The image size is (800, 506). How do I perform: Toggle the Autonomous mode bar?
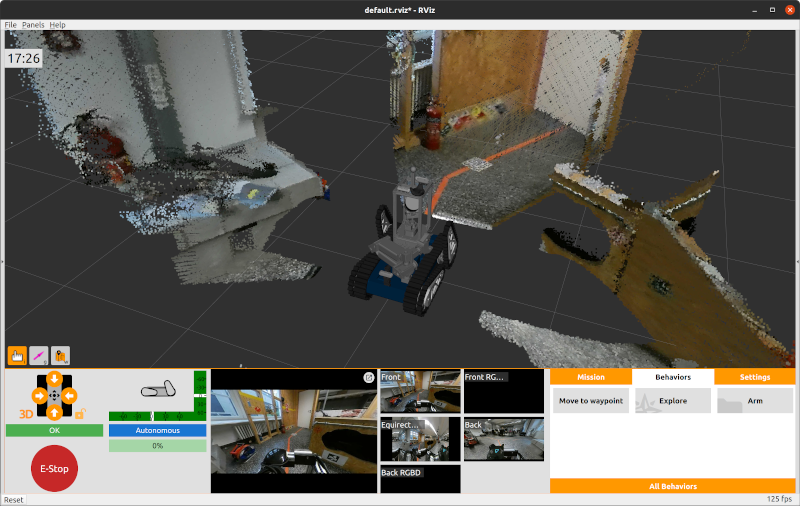coord(157,430)
